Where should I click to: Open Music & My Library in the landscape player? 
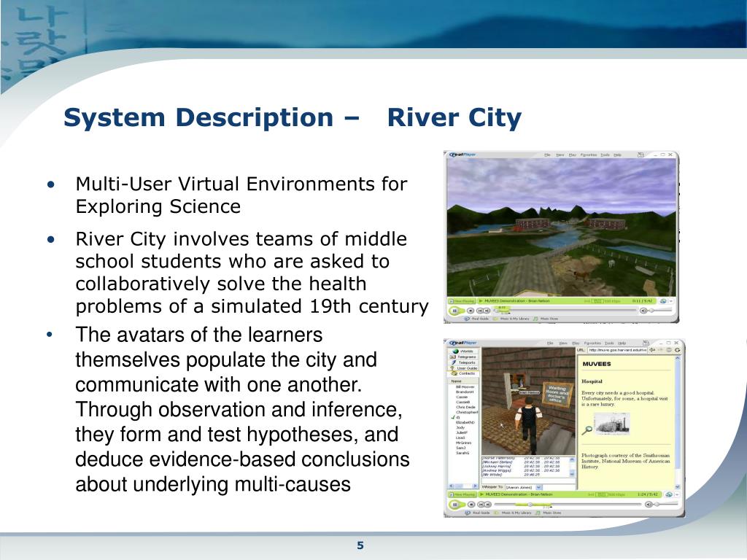pyautogui.click(x=513, y=319)
